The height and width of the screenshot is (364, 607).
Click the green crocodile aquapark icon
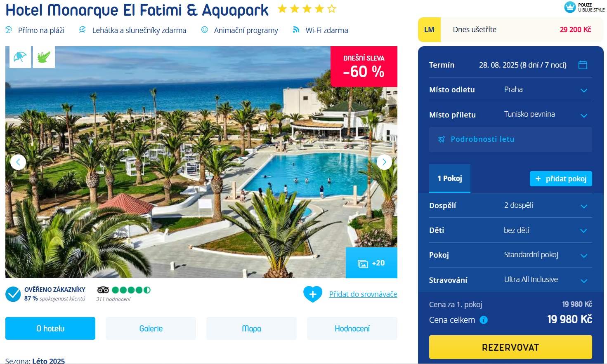click(x=44, y=57)
